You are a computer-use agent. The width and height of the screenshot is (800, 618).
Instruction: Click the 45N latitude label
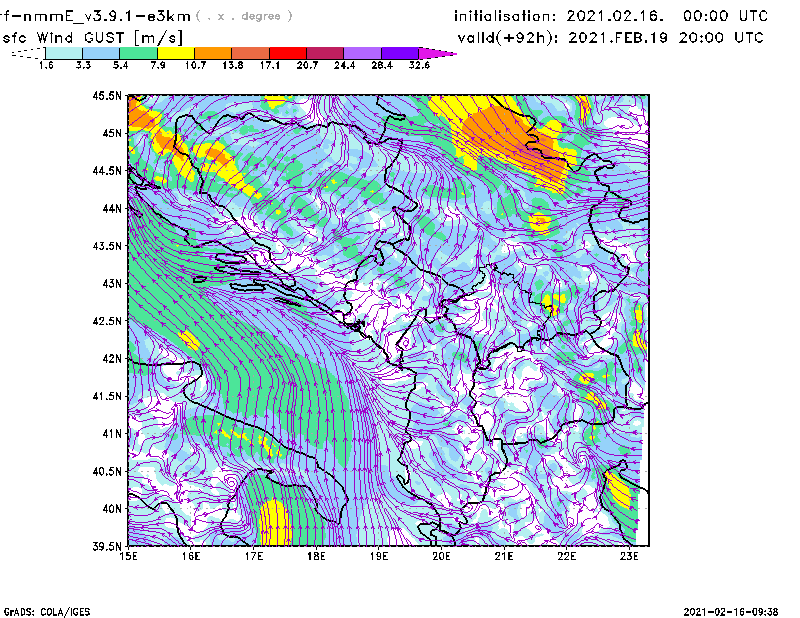coord(112,133)
